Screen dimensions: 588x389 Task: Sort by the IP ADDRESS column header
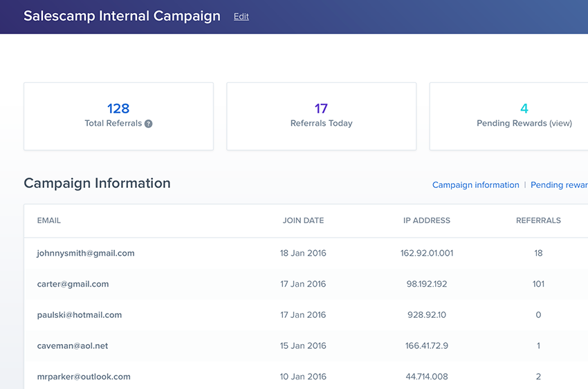coord(427,221)
